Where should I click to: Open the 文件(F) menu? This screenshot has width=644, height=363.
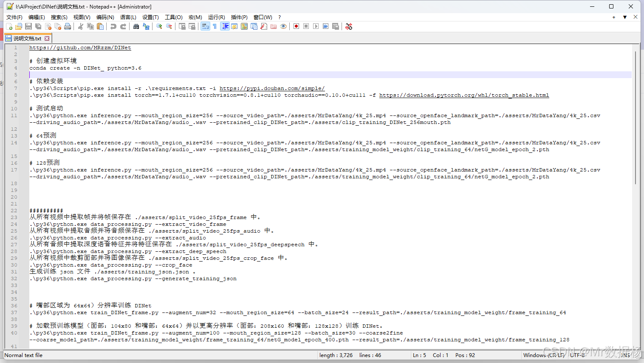14,17
